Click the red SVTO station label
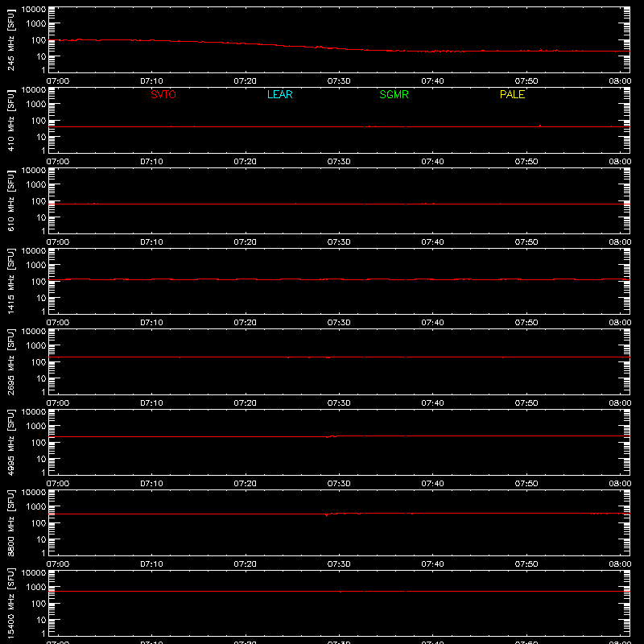Viewport: 644px width, 644px height. tap(163, 94)
